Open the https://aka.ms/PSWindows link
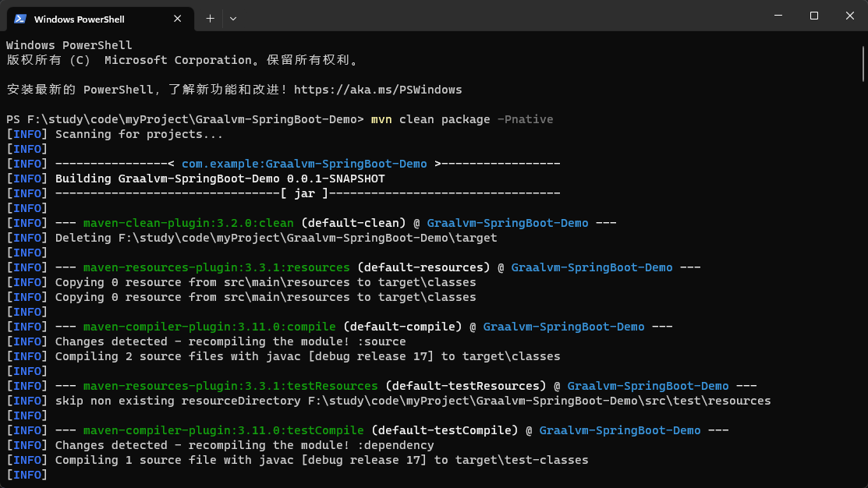The height and width of the screenshot is (488, 868). pyautogui.click(x=377, y=90)
